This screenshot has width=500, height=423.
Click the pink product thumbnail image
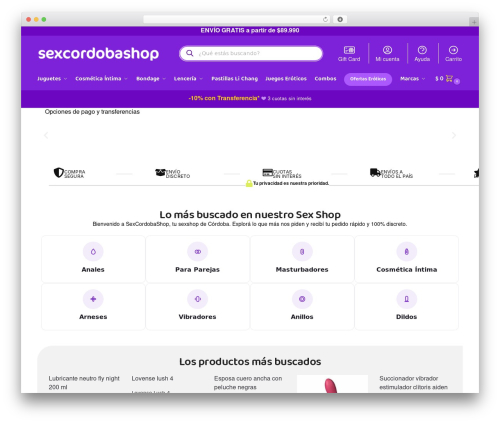pos(332,384)
